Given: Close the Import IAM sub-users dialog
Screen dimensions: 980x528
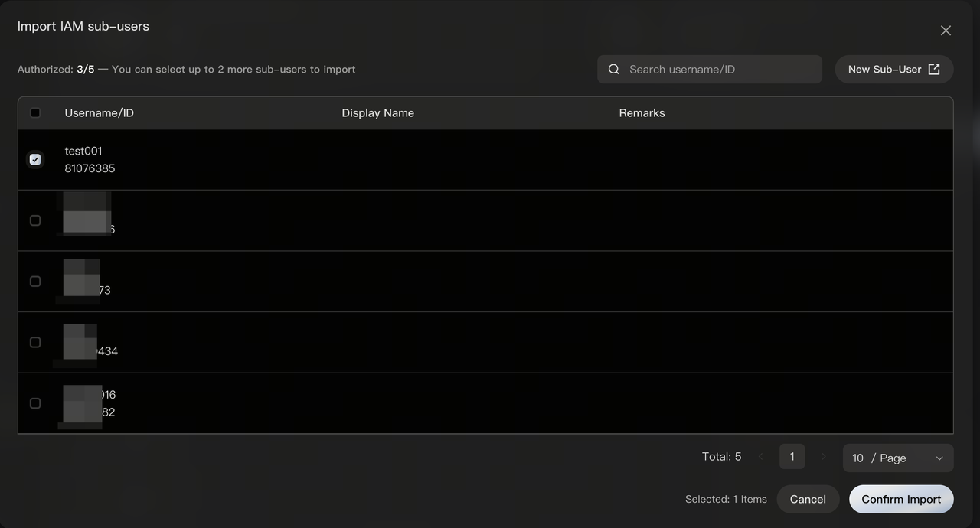Looking at the screenshot, I should [x=946, y=31].
